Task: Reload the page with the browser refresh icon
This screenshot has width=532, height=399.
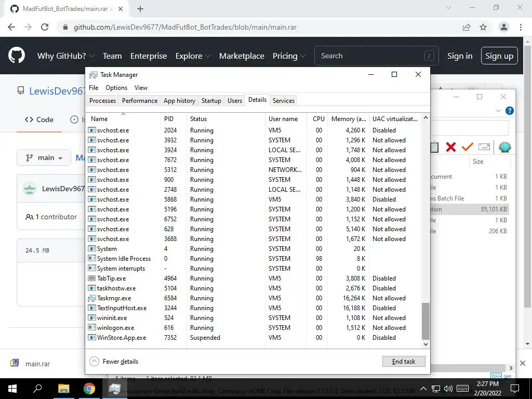Action: coord(45,27)
